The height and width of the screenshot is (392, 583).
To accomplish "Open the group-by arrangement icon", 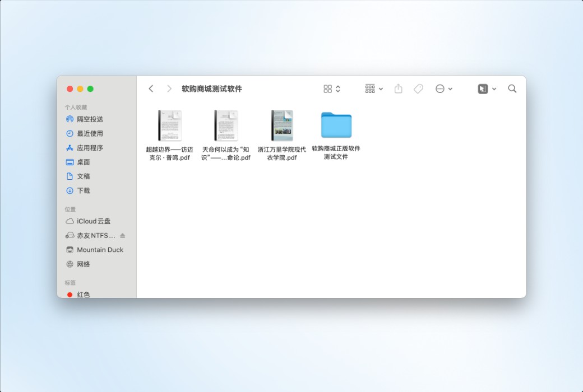I will (x=370, y=88).
